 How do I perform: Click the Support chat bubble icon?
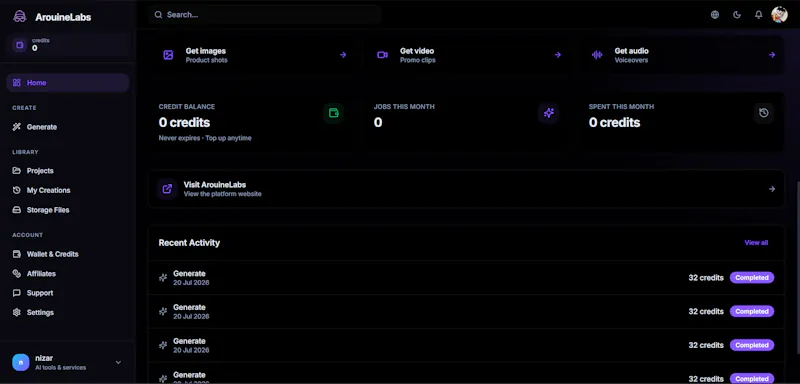pyautogui.click(x=17, y=293)
